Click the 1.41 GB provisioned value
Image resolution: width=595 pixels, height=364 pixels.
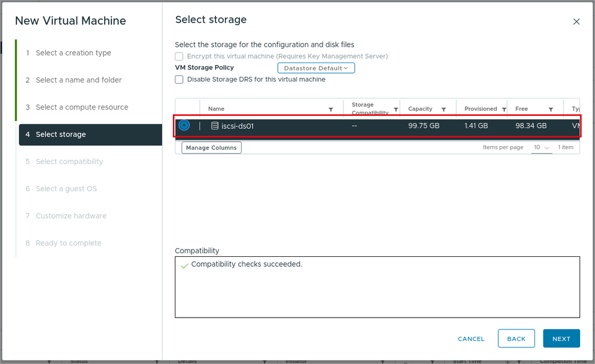476,126
